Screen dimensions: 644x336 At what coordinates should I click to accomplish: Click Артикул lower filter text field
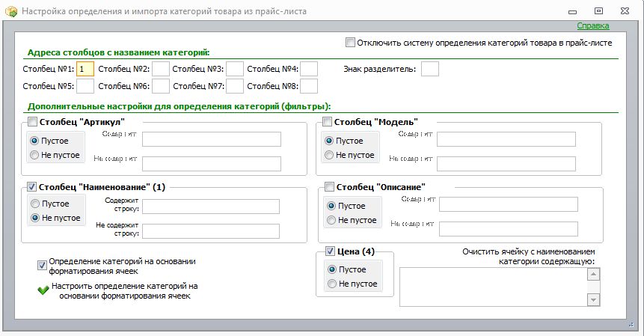pos(212,164)
